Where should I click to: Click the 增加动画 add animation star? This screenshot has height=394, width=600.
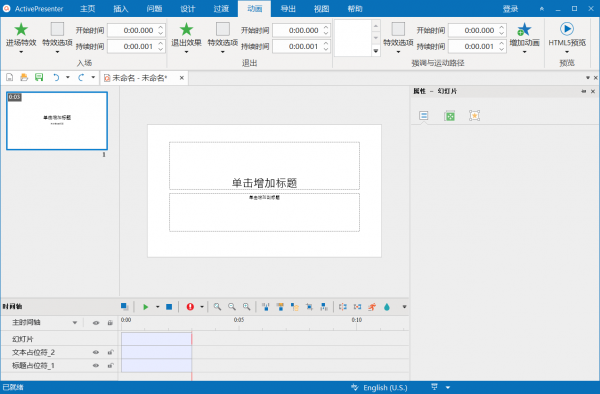[x=524, y=29]
